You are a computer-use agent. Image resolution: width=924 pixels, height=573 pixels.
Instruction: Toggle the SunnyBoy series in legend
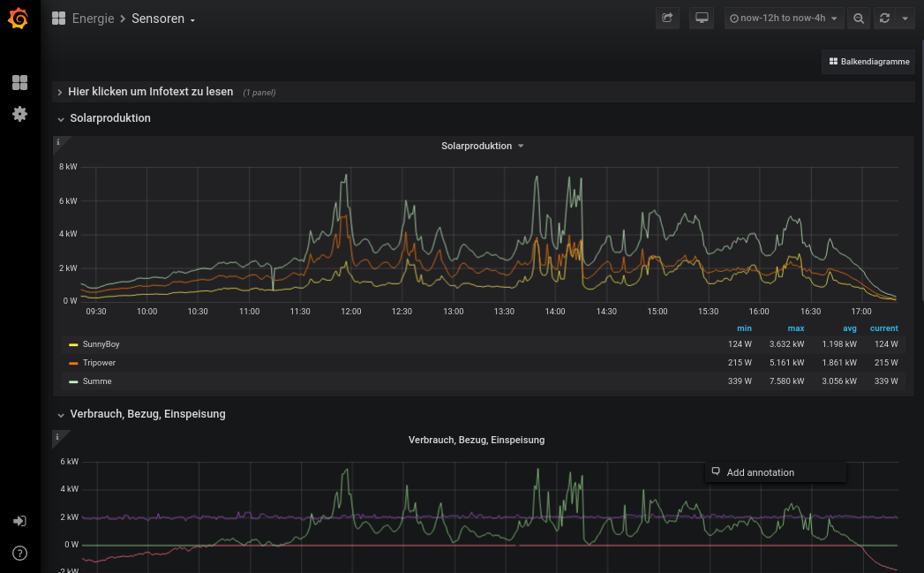pyautogui.click(x=101, y=344)
